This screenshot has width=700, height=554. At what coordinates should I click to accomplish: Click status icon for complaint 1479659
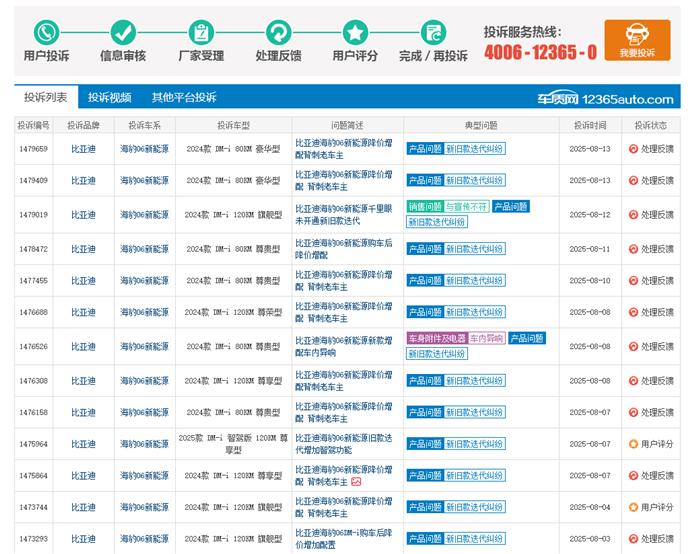click(633, 149)
